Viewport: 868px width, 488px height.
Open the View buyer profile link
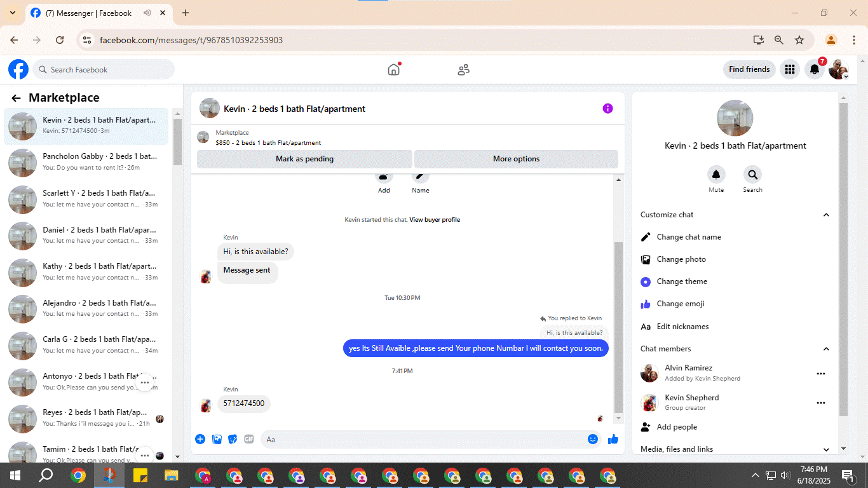(435, 220)
